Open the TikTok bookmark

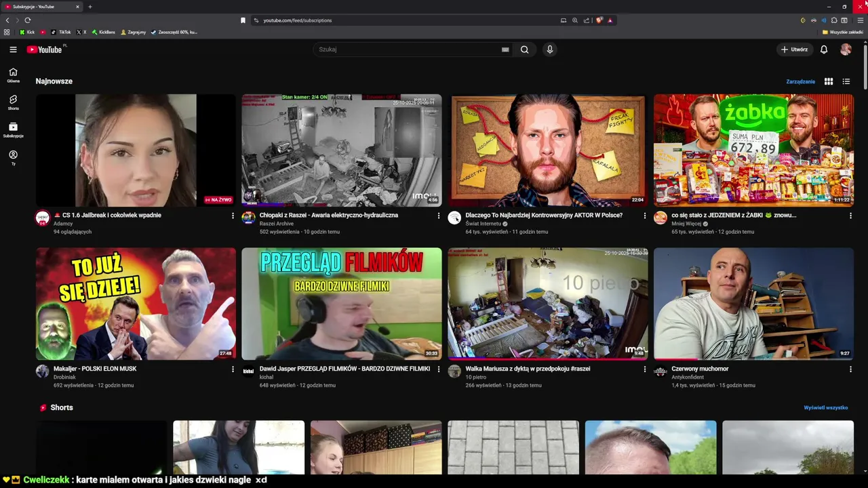[x=60, y=32]
